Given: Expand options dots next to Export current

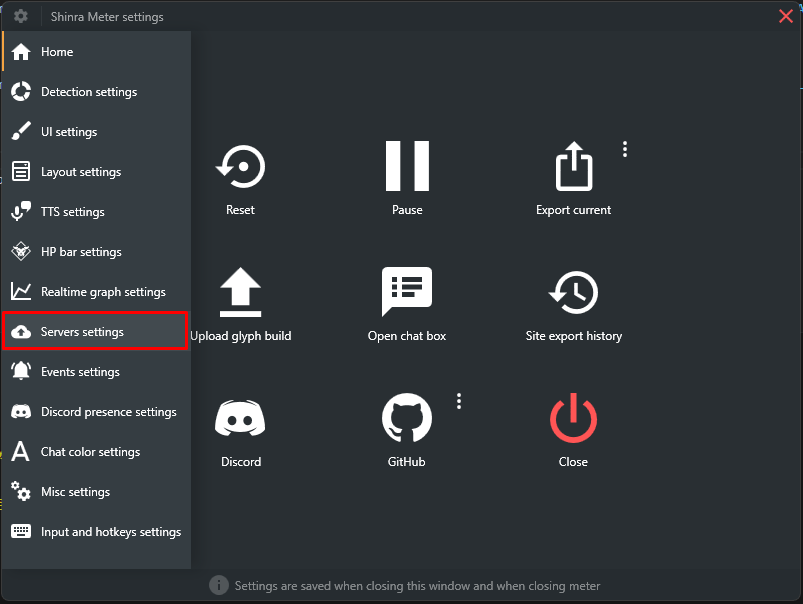Looking at the screenshot, I should coord(625,149).
